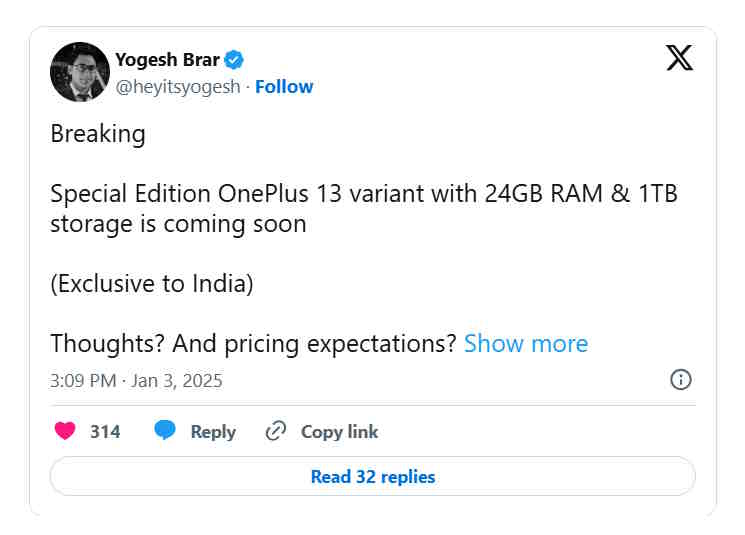This screenshot has width=745, height=535.
Task: Open the @heyitsyogesh handle
Action: [x=178, y=87]
